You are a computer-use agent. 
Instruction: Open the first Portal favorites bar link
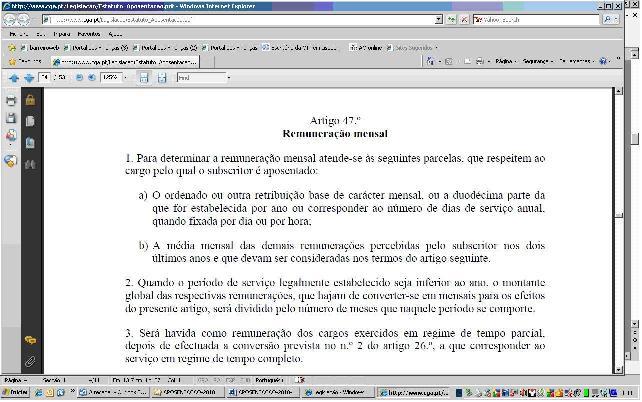(x=96, y=48)
